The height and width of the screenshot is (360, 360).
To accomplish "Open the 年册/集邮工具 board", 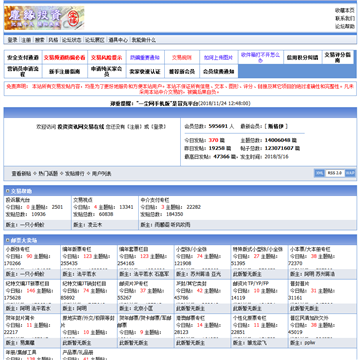I will (x=21, y=352).
